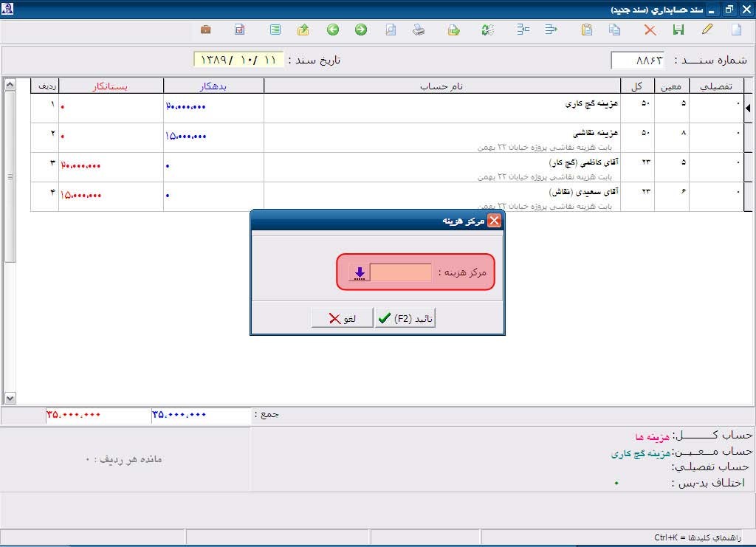Screen dimensions: 756x547
Task: Click the currency exchange refresh icon
Action: tap(487, 30)
